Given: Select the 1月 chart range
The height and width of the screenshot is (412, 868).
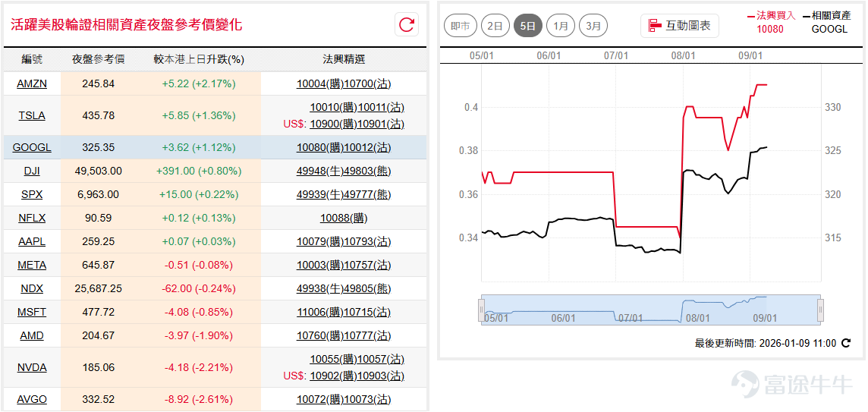Looking at the screenshot, I should point(560,26).
